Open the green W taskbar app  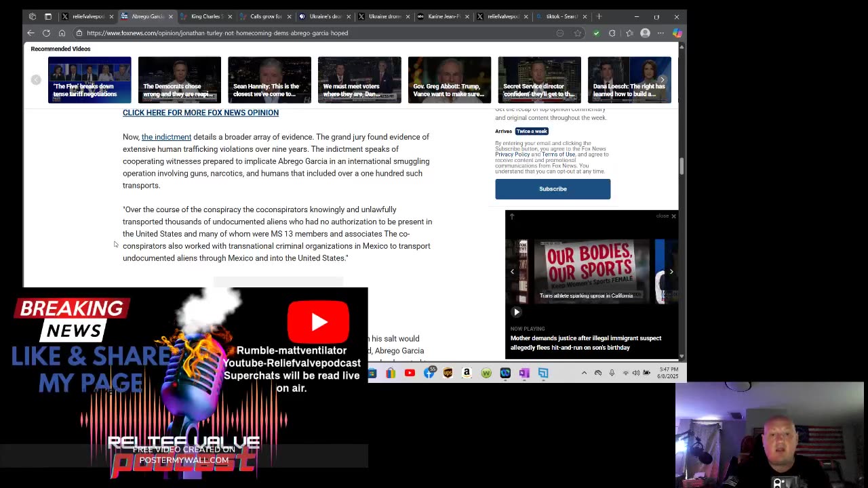click(486, 373)
